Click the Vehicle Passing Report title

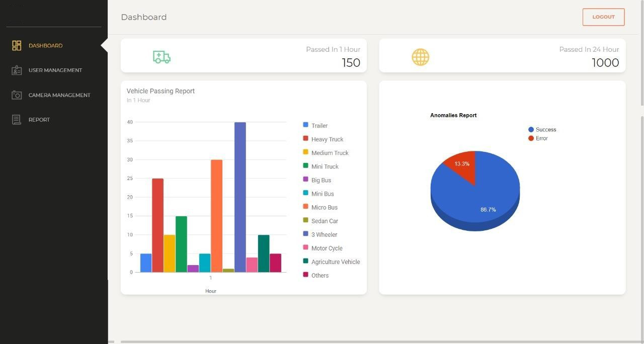[x=160, y=91]
